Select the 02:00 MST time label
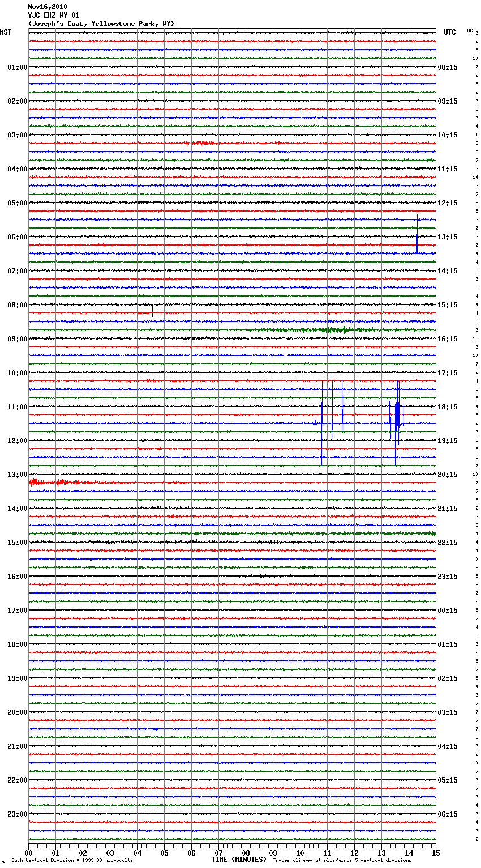The height and width of the screenshot is (868, 481). (17, 101)
